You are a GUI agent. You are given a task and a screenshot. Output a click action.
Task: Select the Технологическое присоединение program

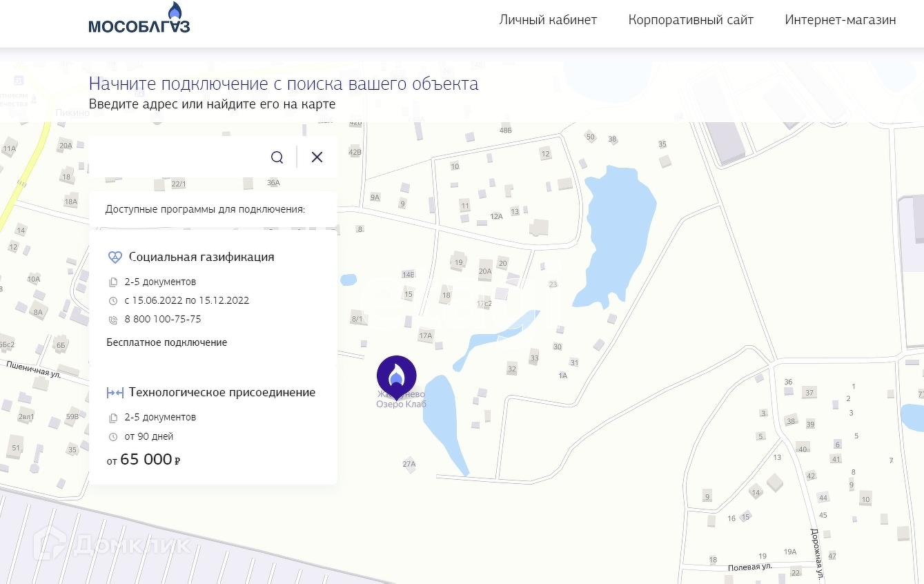pos(222,393)
